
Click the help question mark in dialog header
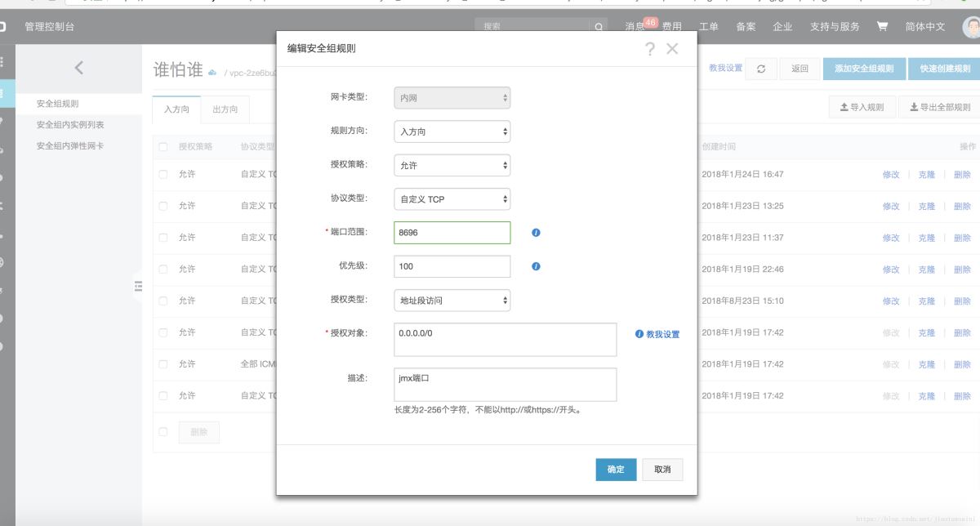tap(650, 49)
